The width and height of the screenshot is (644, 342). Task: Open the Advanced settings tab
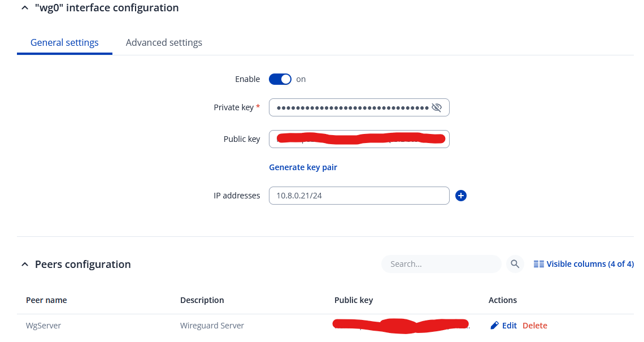coord(164,42)
